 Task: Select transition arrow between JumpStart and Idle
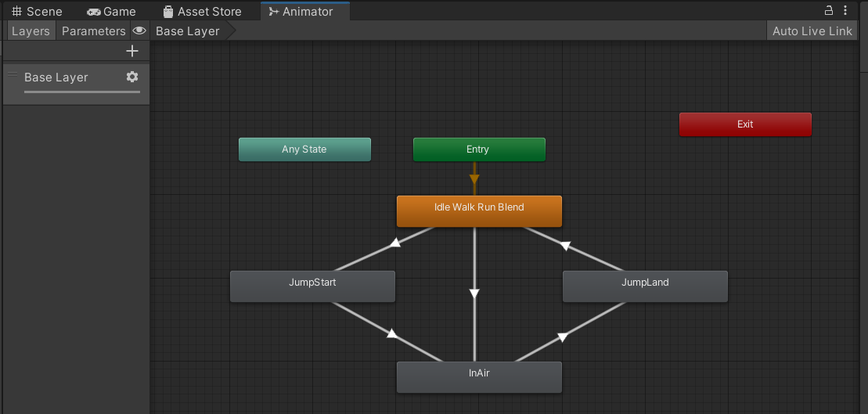point(394,243)
